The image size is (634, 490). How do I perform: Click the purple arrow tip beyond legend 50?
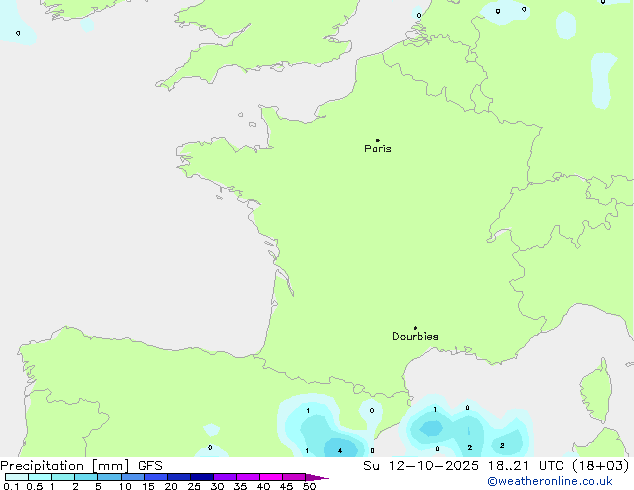317,477
